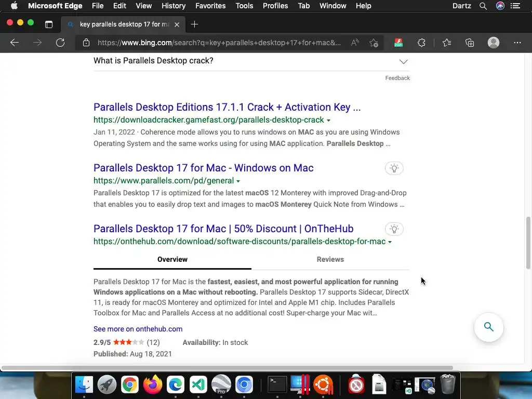Open Control Center list icon in menu bar
The image size is (532, 399).
[x=515, y=6]
